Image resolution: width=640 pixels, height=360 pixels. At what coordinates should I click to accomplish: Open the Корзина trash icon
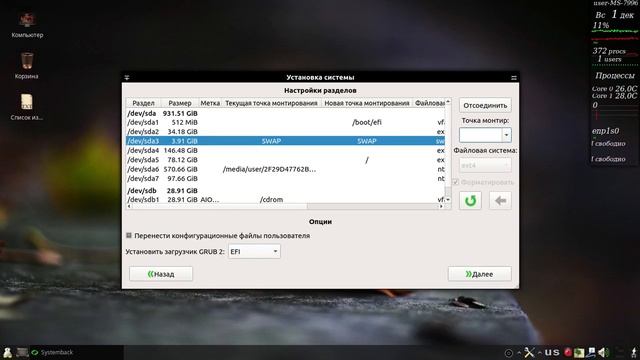[x=27, y=65]
